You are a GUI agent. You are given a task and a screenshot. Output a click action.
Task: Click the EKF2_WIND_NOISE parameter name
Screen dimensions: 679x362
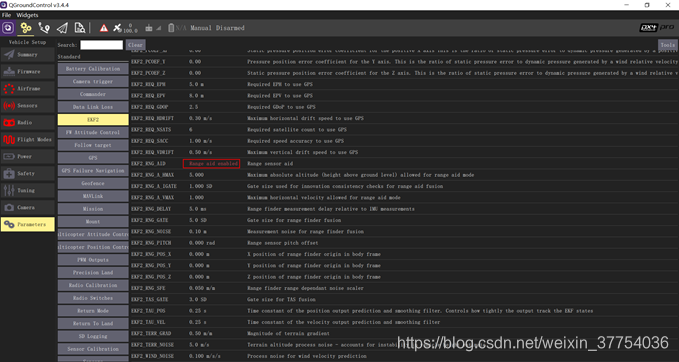[152, 356]
